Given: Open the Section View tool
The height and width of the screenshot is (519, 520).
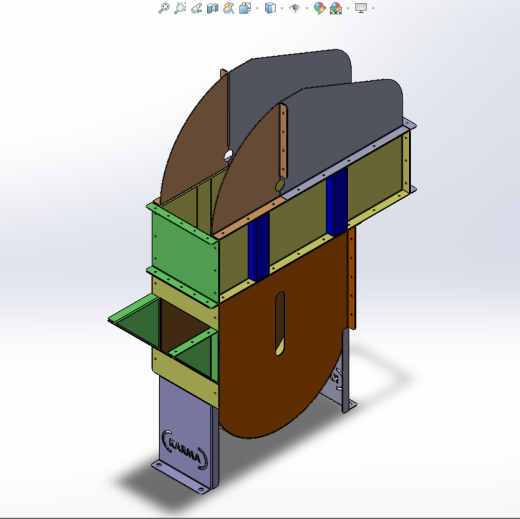Looking at the screenshot, I should [x=212, y=8].
